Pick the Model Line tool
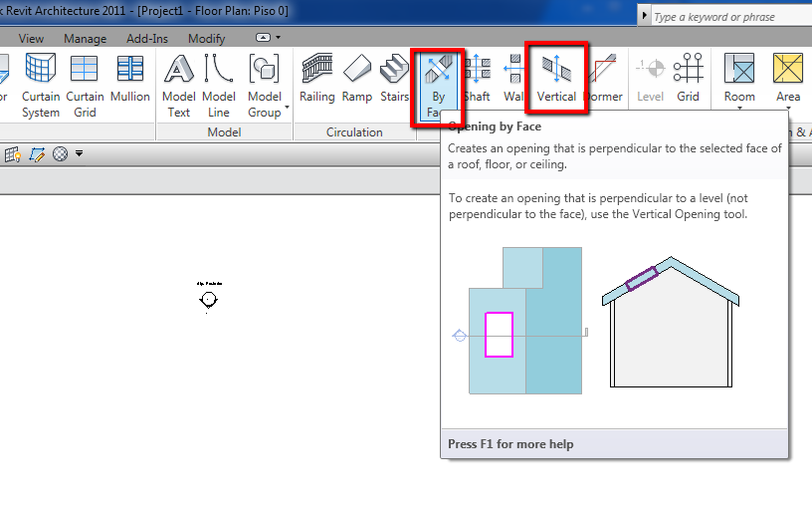Viewport: 812px width, 506px height. (219, 86)
